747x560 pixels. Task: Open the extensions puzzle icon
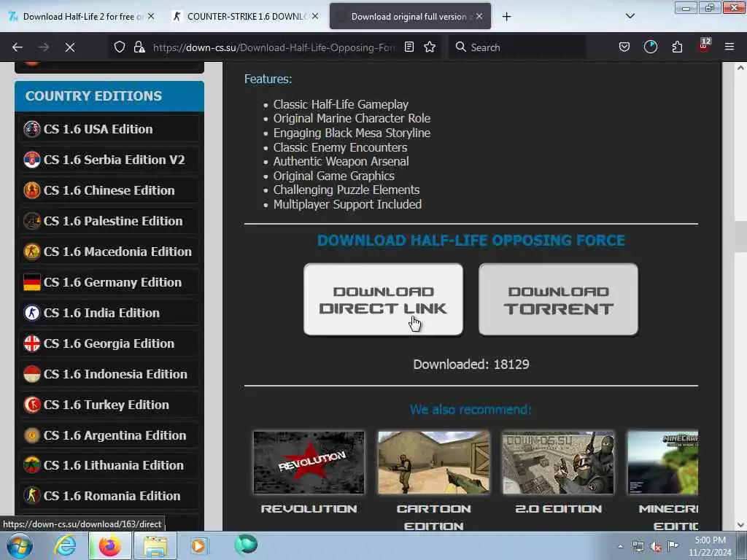pyautogui.click(x=677, y=47)
